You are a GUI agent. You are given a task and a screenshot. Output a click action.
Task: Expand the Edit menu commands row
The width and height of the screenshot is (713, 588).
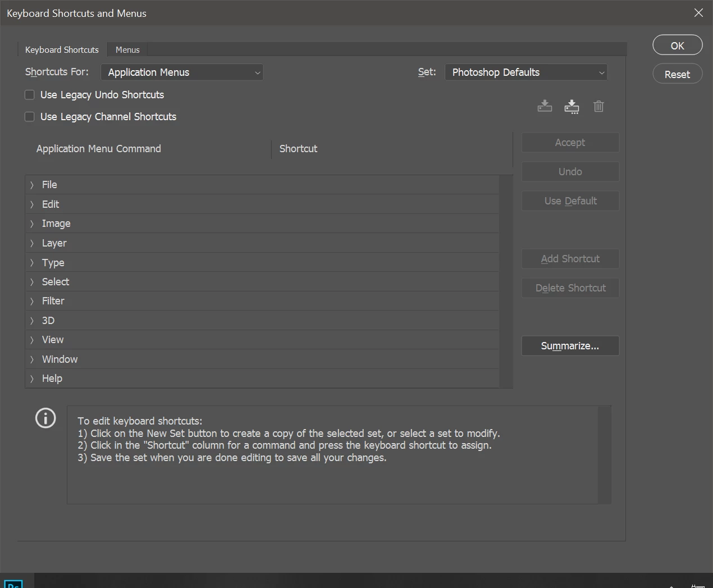click(x=262, y=204)
